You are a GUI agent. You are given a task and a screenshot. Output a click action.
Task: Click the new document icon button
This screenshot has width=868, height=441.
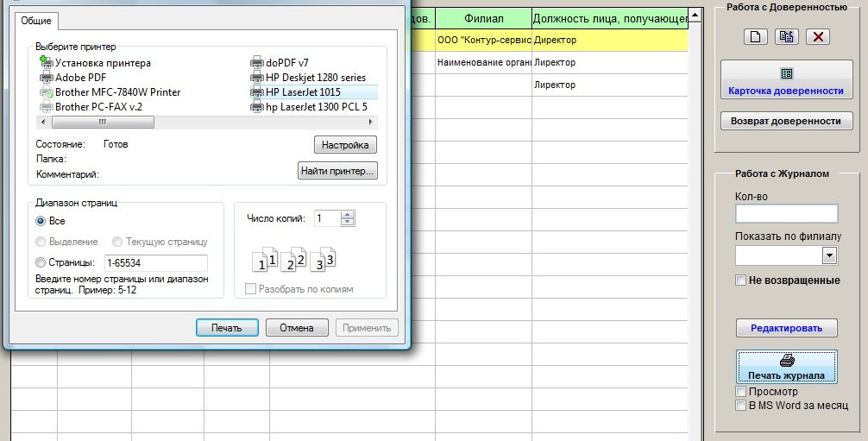pos(755,37)
